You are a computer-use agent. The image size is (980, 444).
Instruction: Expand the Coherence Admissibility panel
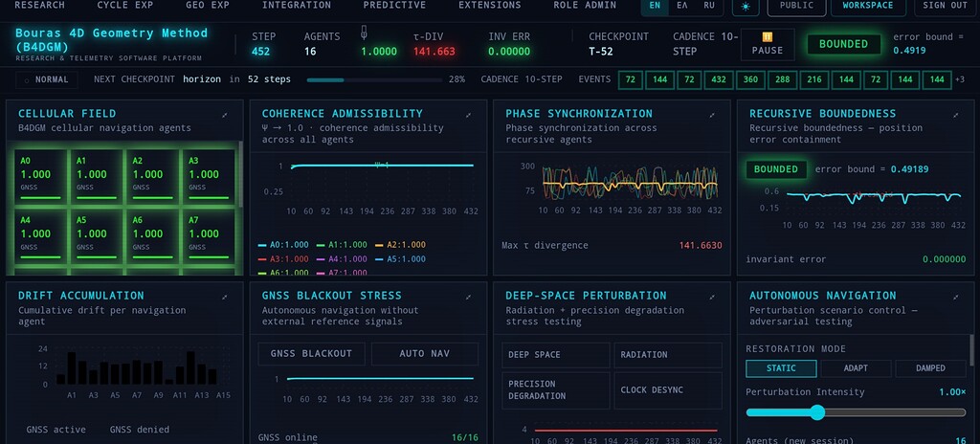pyautogui.click(x=468, y=115)
